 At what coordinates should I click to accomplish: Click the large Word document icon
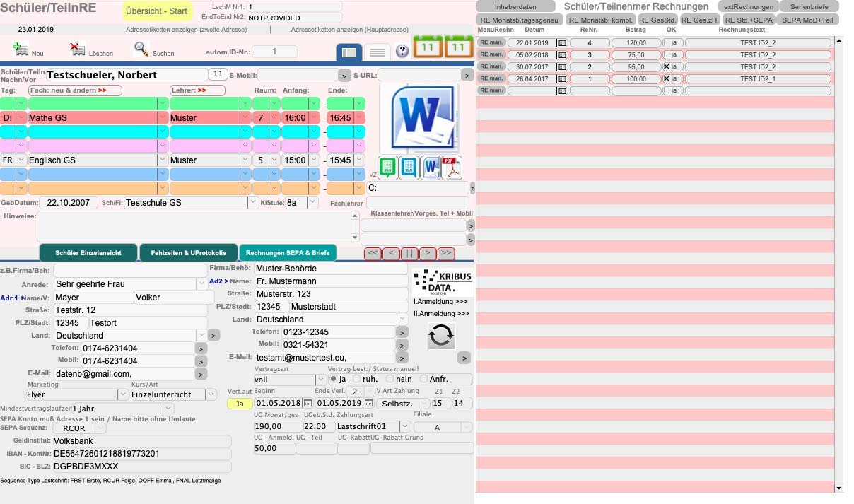419,117
